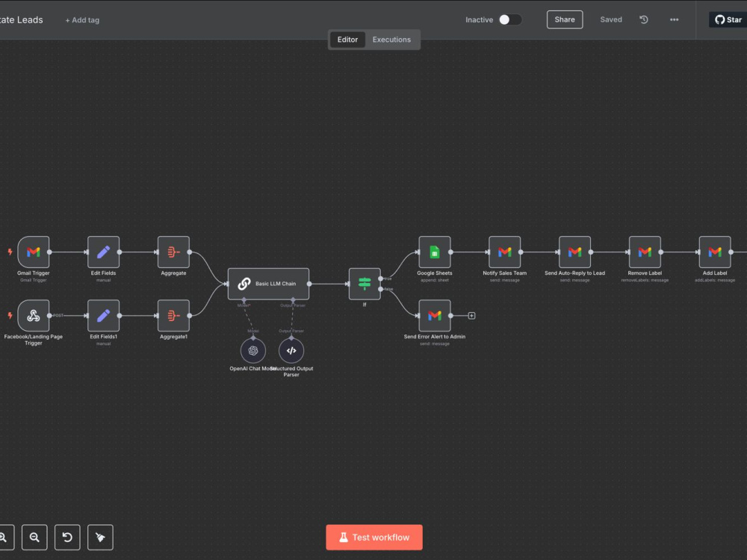Open the Gmail Trigger node
The image size is (747, 560).
pyautogui.click(x=34, y=252)
